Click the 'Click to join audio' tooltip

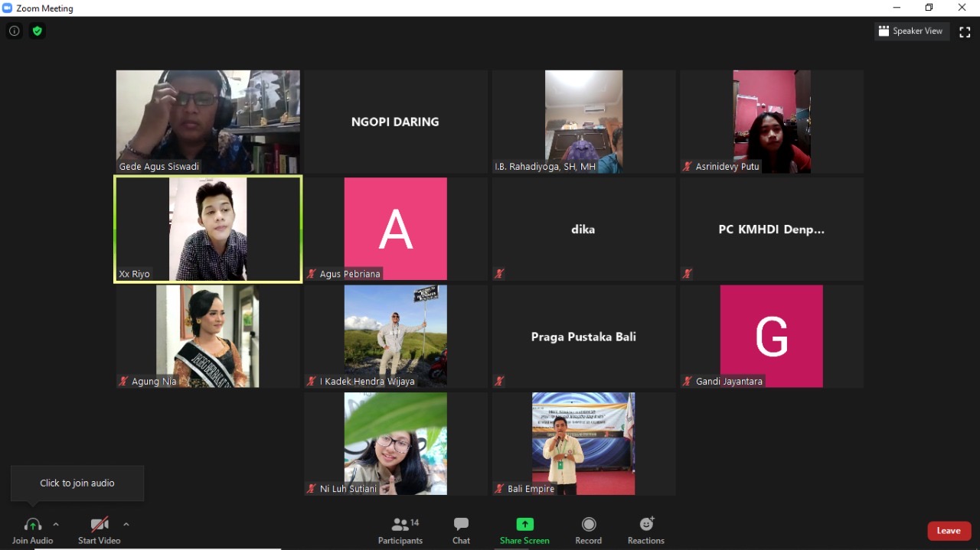point(77,483)
